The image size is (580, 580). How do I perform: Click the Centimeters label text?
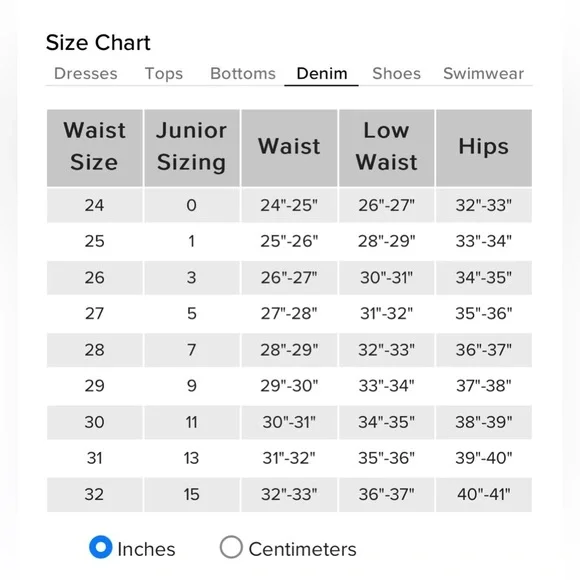coord(303,549)
